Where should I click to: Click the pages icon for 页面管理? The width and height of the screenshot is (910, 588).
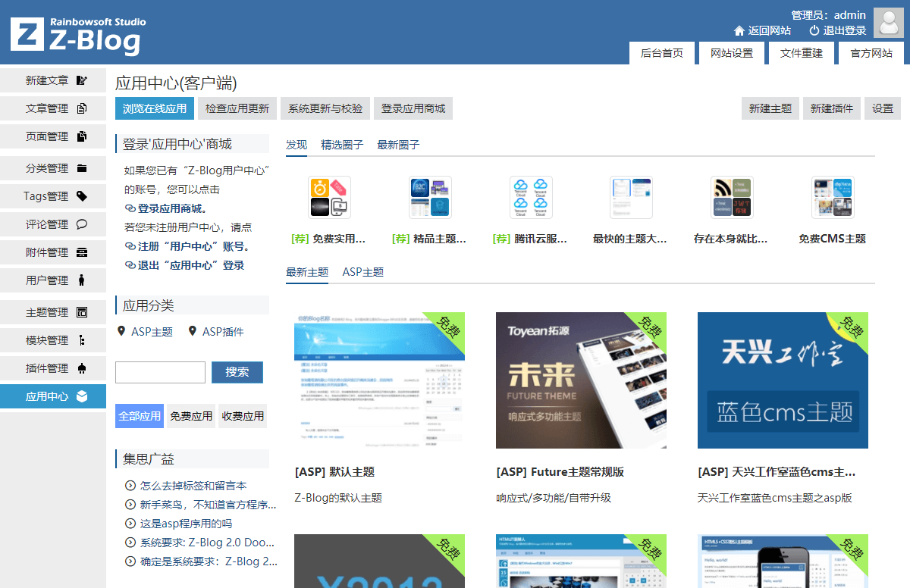82,136
